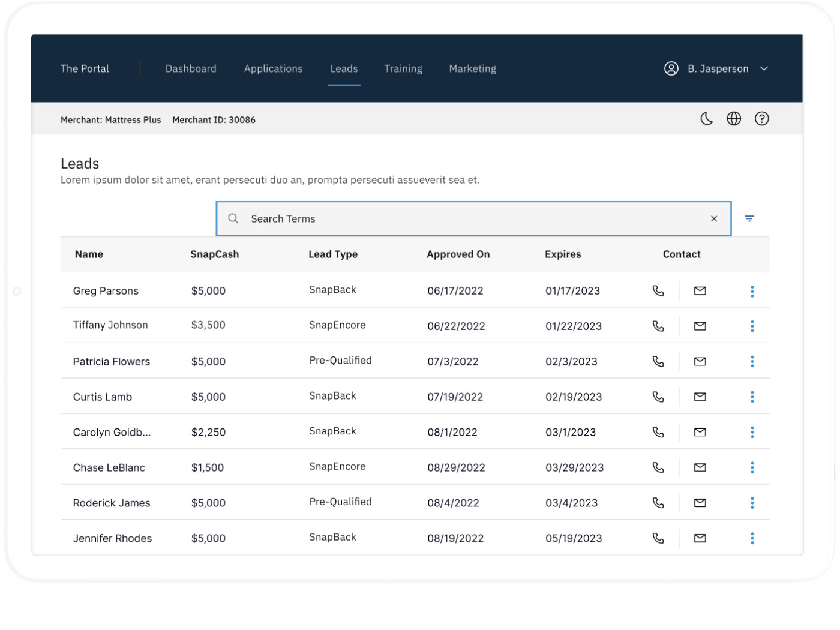
Task: Call Roderick James using phone icon
Action: (658, 503)
